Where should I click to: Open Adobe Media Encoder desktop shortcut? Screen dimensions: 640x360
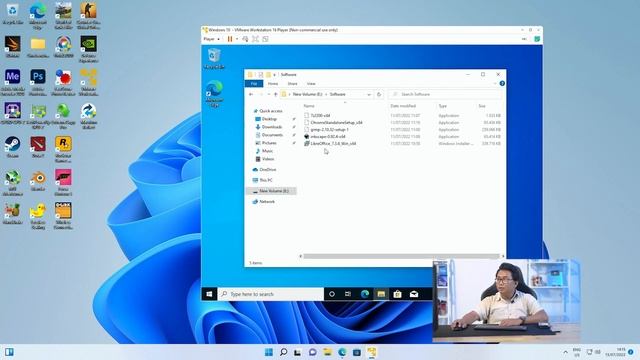pyautogui.click(x=13, y=82)
